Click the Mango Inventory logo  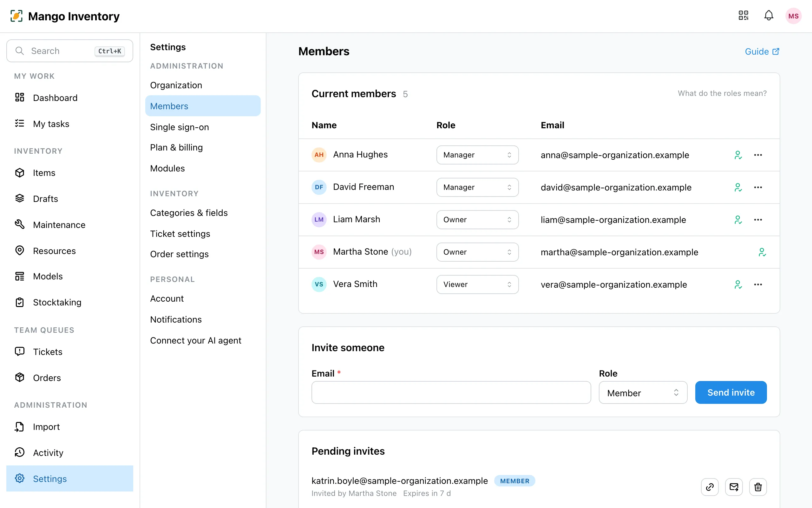pyautogui.click(x=65, y=16)
